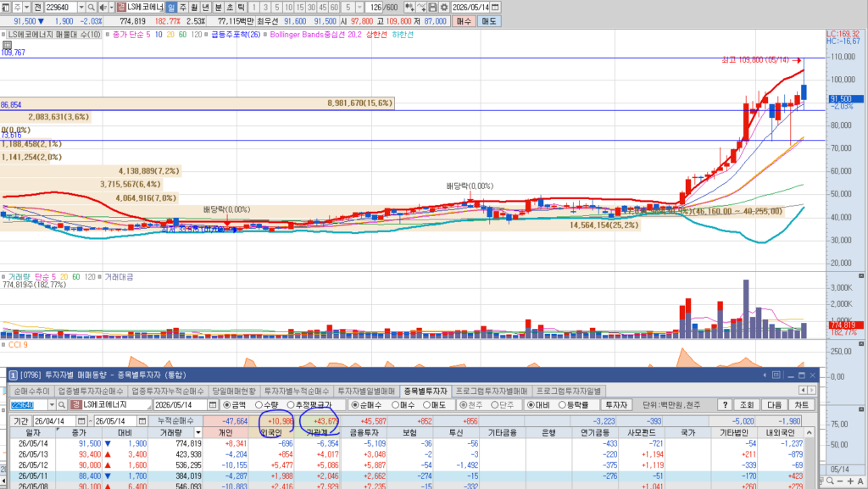Select the 순매수 radio button
This screenshot has width=868, height=489.
coord(355,405)
